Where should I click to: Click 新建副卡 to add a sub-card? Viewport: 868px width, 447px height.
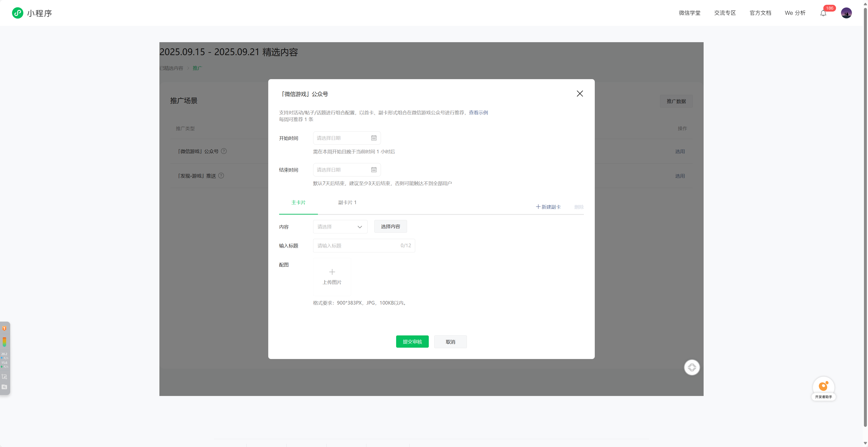point(548,207)
